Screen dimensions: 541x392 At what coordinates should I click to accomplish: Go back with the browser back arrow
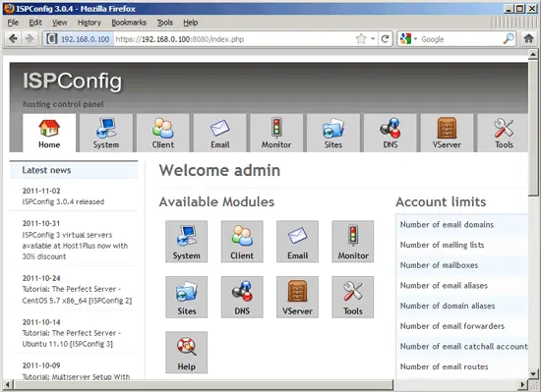coord(13,39)
